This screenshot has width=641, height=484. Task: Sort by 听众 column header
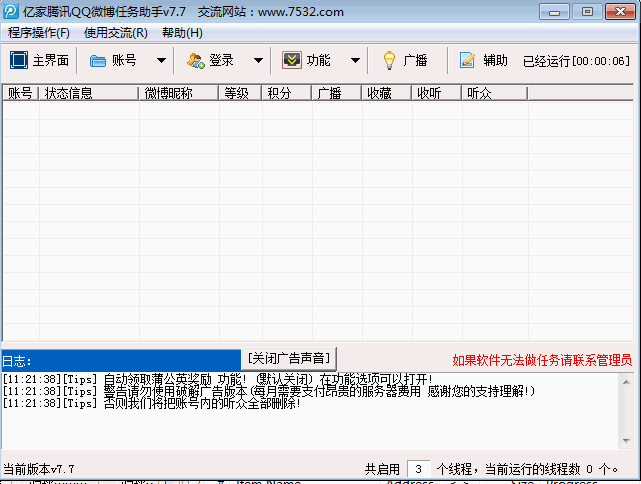click(495, 93)
